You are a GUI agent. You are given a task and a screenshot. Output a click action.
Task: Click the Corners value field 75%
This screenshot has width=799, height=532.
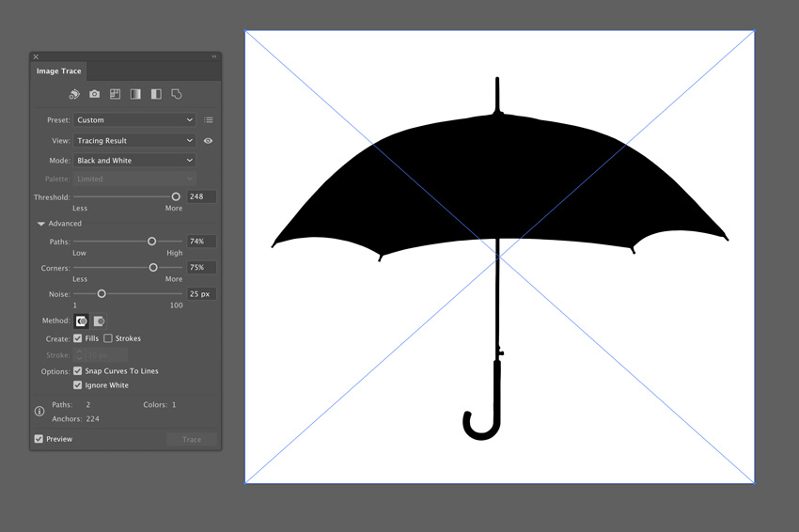tap(202, 268)
